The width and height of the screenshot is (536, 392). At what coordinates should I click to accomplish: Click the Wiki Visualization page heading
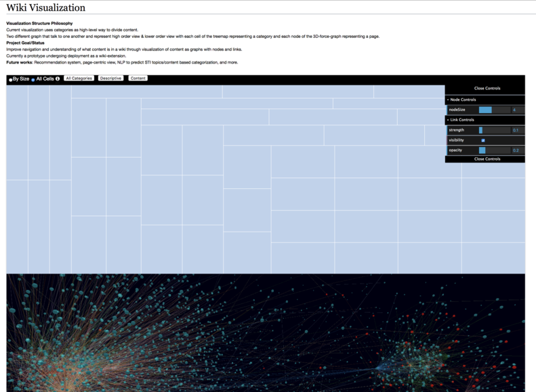(x=46, y=7)
